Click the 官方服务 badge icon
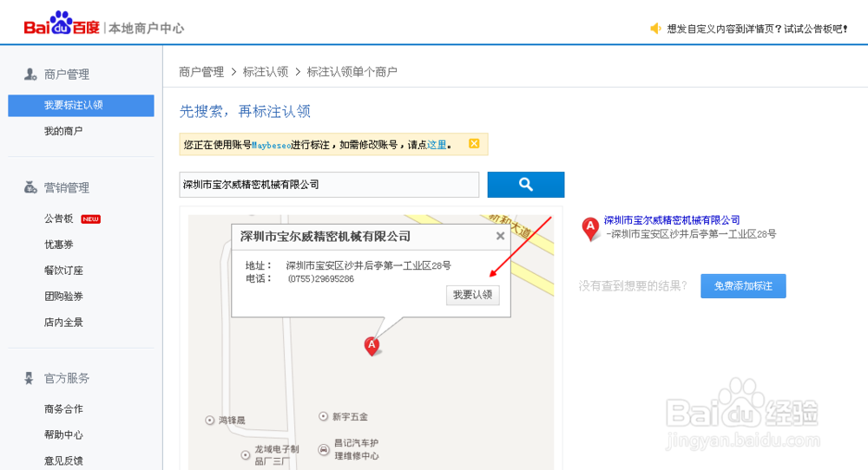 [x=30, y=378]
